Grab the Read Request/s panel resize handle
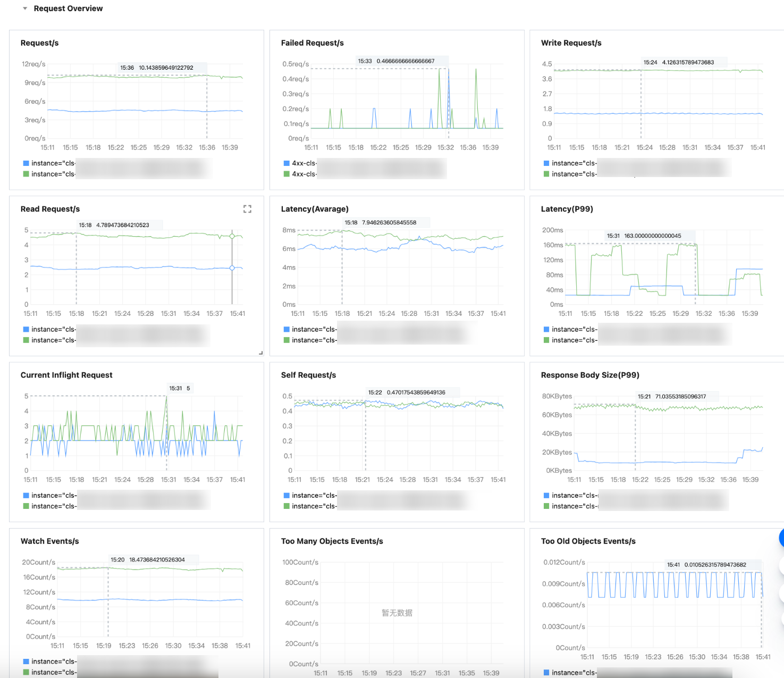This screenshot has height=678, width=784. pos(260,353)
